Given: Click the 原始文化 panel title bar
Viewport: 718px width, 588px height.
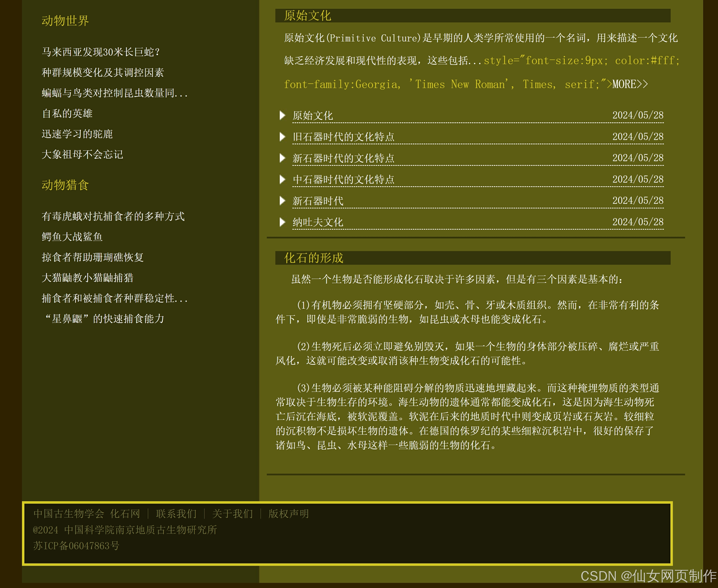Looking at the screenshot, I should (473, 16).
